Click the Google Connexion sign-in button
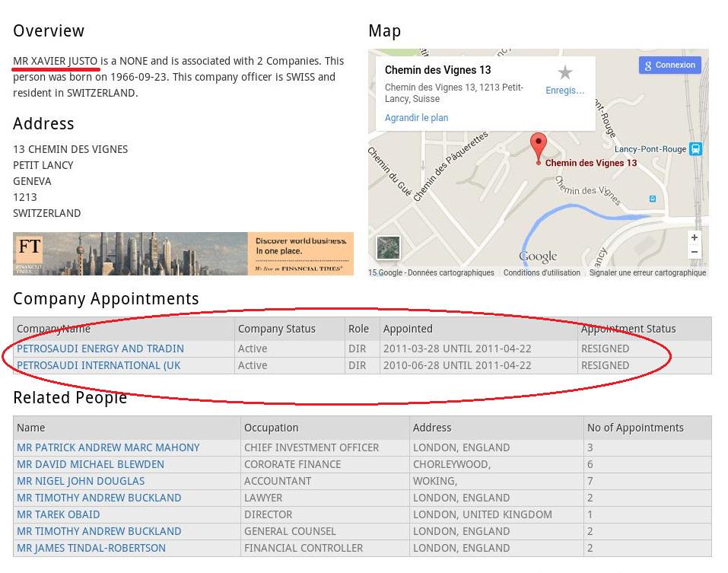The height and width of the screenshot is (573, 728). coord(669,65)
